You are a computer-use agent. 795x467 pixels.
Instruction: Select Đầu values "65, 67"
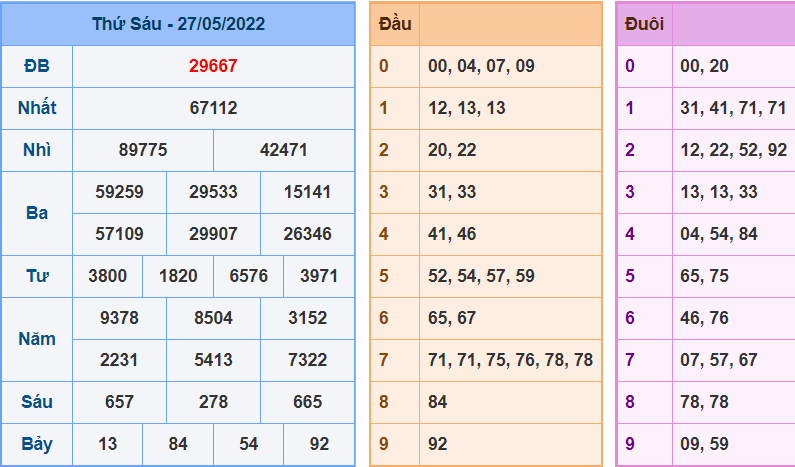452,318
